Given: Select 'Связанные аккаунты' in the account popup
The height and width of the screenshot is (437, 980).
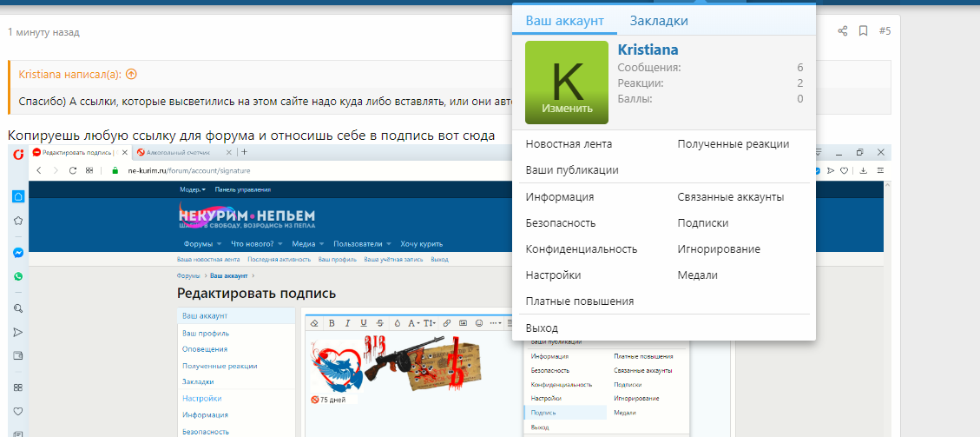Looking at the screenshot, I should (731, 197).
